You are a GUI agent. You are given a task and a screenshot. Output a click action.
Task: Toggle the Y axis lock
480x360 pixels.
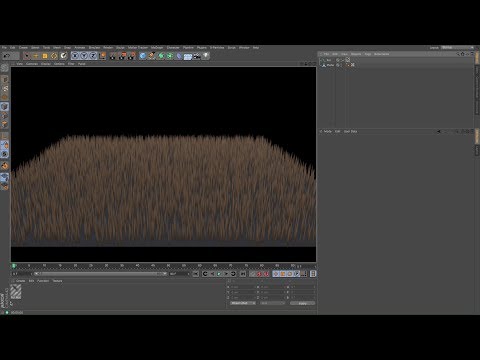pos(84,56)
